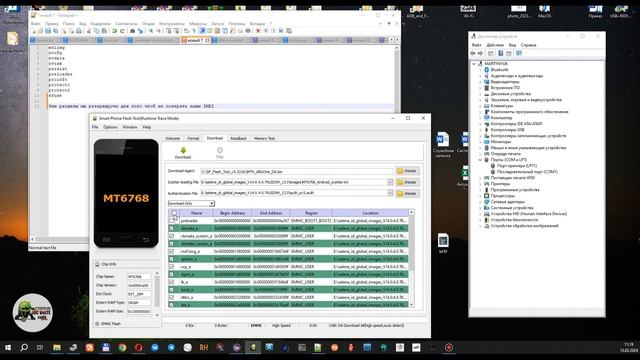Screen dimensions: 640x360
Task: Uncheck the vbmeta_system_a partition checkbox
Action: pos(171,236)
